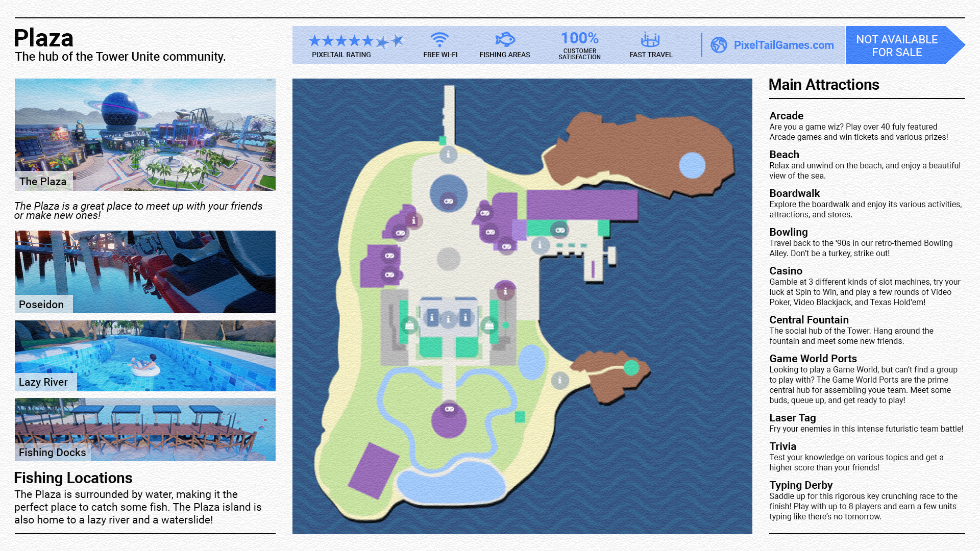This screenshot has height=551, width=980.
Task: Click the Arcade attraction heading
Action: 786,116
